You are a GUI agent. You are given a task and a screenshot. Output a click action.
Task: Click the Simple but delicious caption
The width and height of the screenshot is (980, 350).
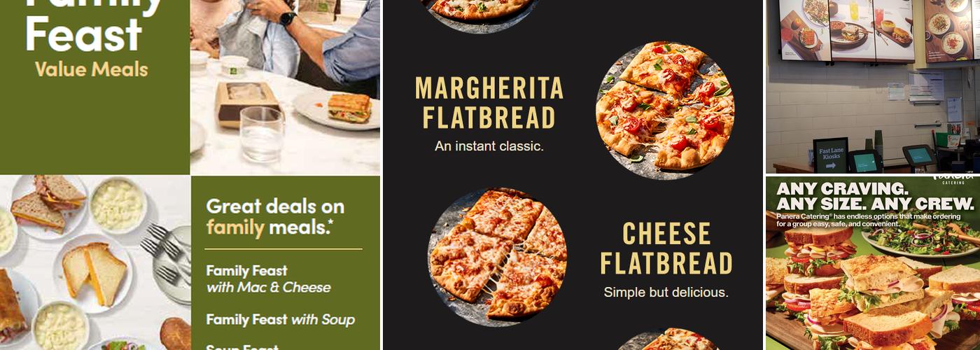(666, 292)
